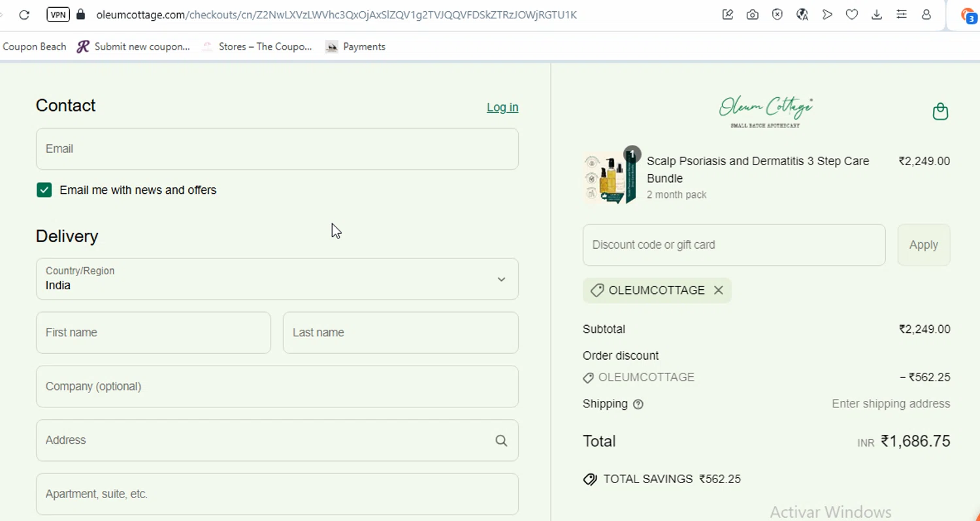Click the Apartment, suite, etc. field
980x521 pixels.
pos(277,494)
